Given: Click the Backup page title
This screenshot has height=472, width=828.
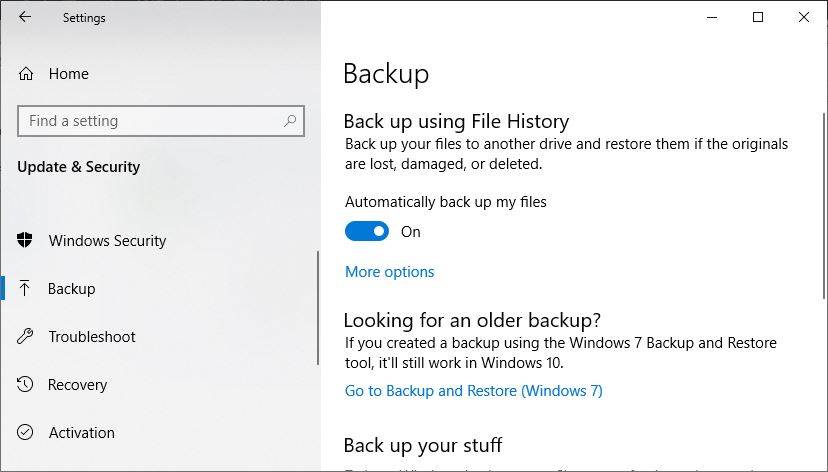Looking at the screenshot, I should coord(386,73).
